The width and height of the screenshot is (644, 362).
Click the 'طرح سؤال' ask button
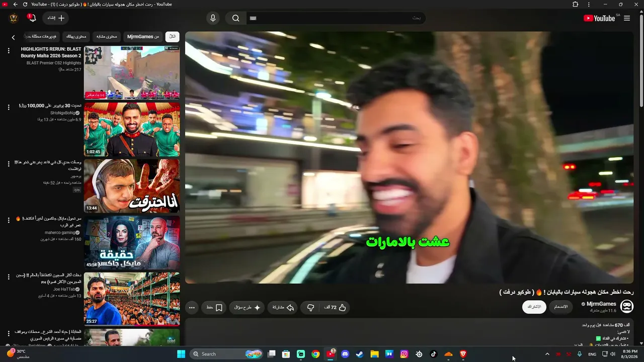click(x=248, y=307)
